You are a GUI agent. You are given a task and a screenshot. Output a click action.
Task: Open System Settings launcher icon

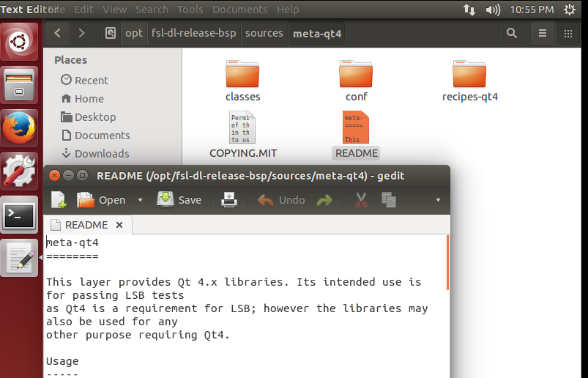click(19, 171)
